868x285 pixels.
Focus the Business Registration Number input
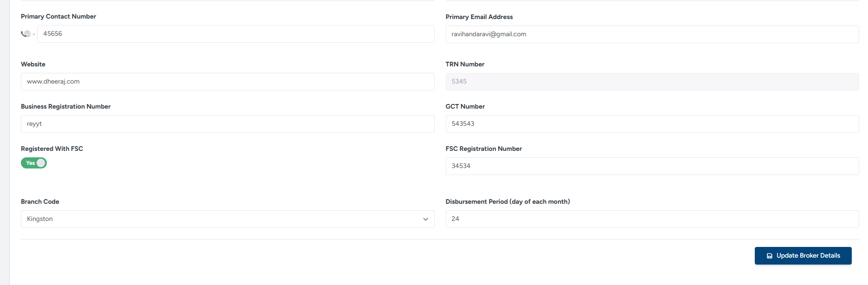227,124
